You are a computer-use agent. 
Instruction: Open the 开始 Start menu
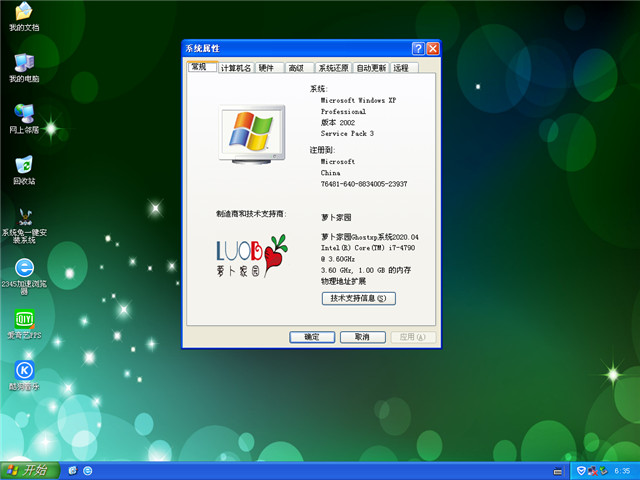(29, 471)
